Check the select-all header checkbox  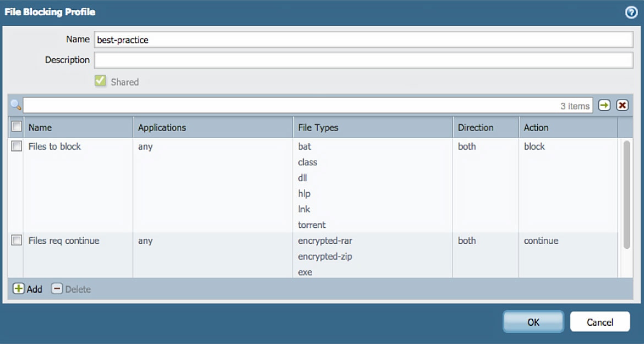[x=17, y=127]
